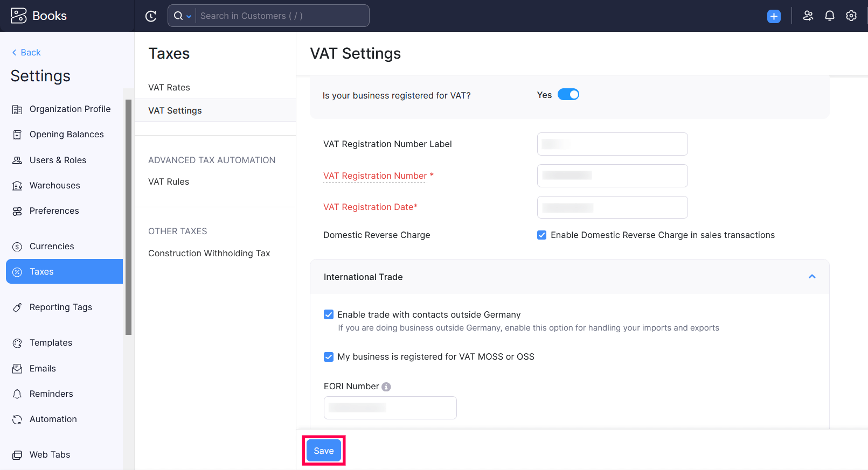
Task: Click the settings sidebar scrollbar
Action: 128,215
